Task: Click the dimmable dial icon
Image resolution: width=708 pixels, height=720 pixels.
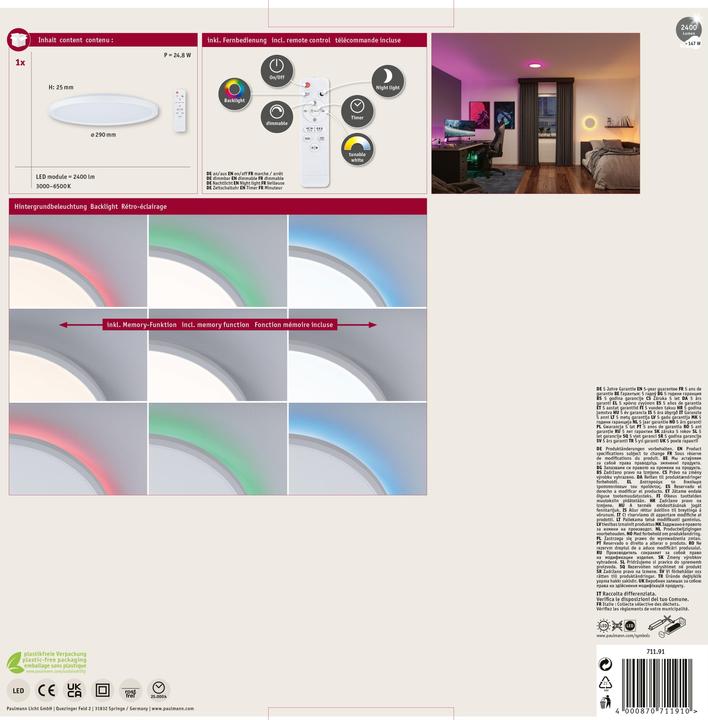Action: tap(277, 116)
